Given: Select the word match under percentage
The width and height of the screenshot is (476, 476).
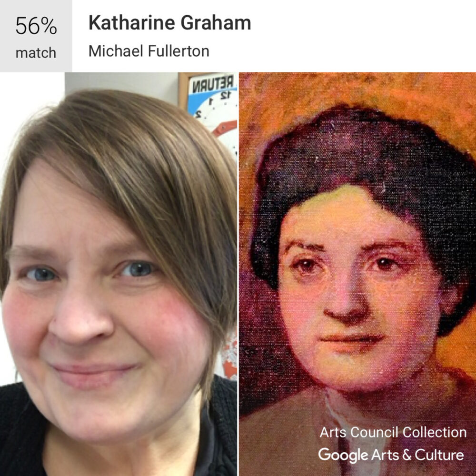Looking at the screenshot, I should (x=36, y=53).
